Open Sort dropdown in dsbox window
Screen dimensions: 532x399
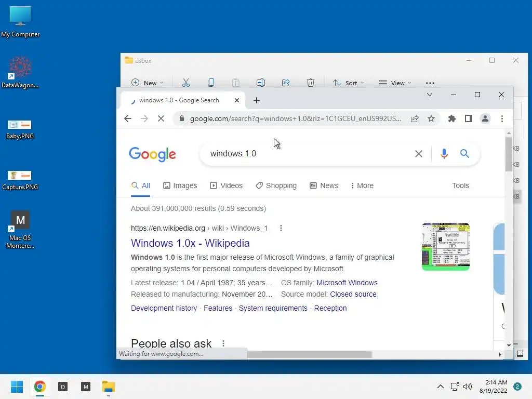[x=348, y=83]
